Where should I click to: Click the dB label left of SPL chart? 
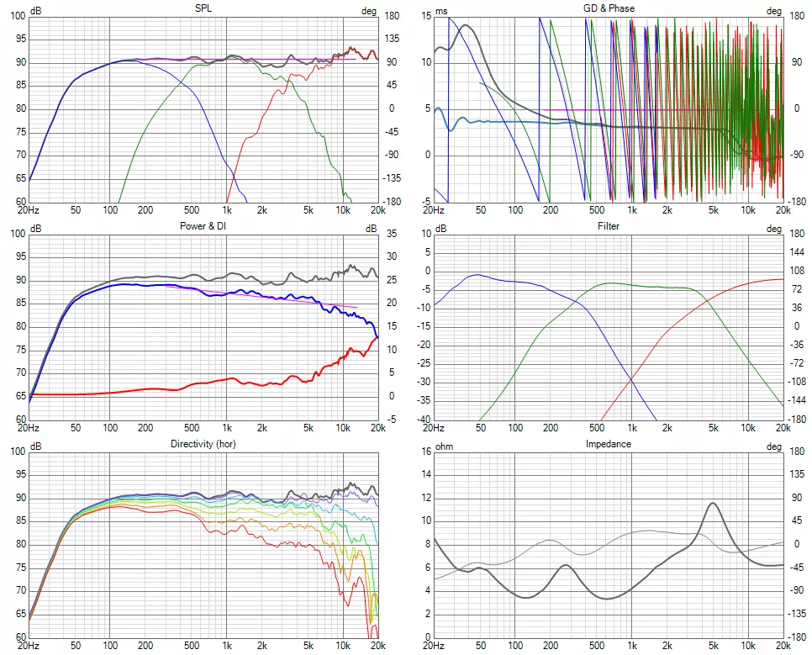tap(36, 11)
